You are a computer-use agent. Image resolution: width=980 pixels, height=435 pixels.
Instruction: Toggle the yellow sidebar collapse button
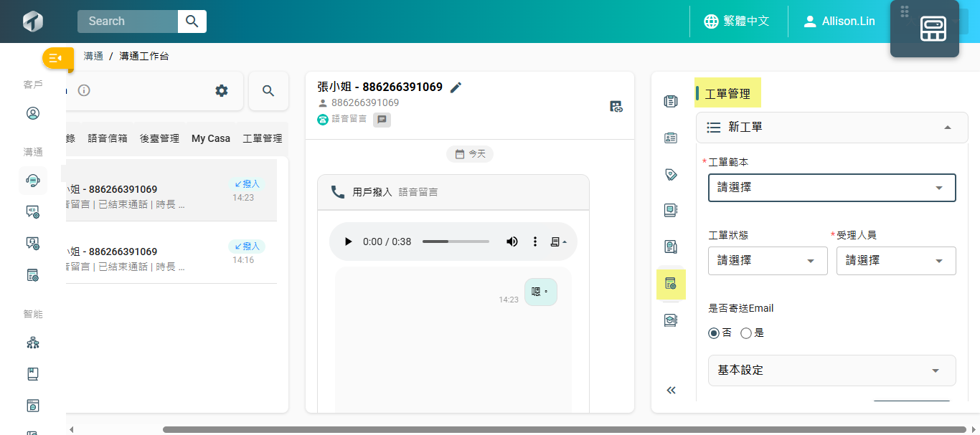[57, 58]
